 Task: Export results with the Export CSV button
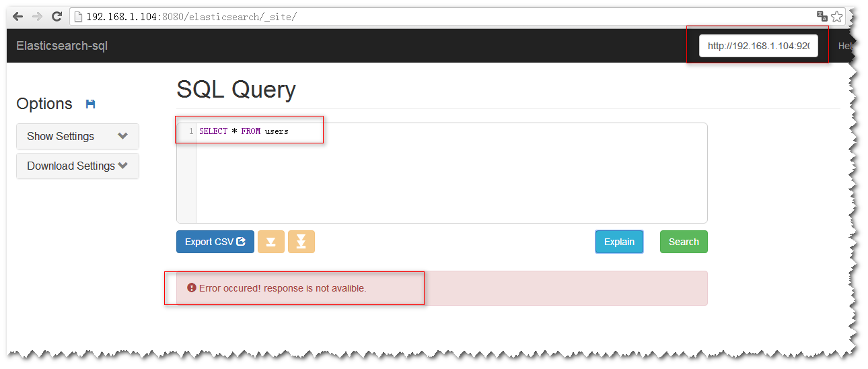coord(215,242)
